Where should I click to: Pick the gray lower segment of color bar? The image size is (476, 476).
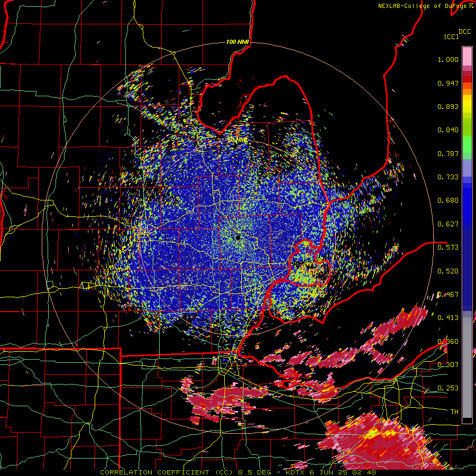[x=467, y=368]
